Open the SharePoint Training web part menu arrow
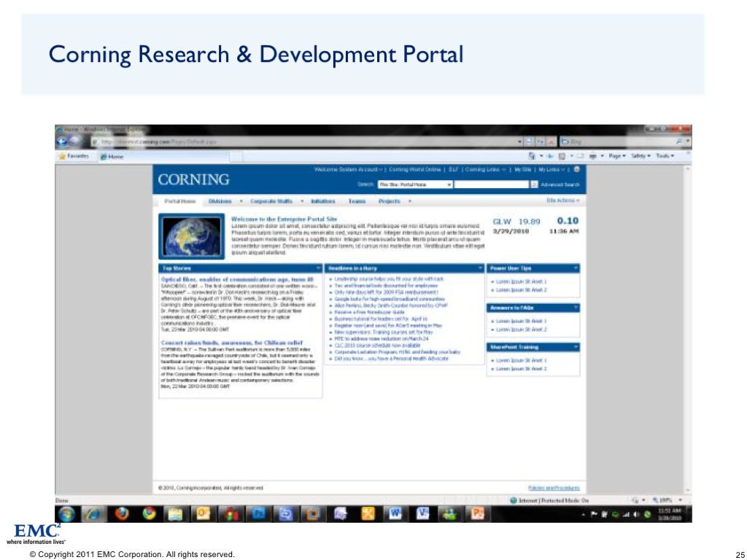 [x=576, y=348]
